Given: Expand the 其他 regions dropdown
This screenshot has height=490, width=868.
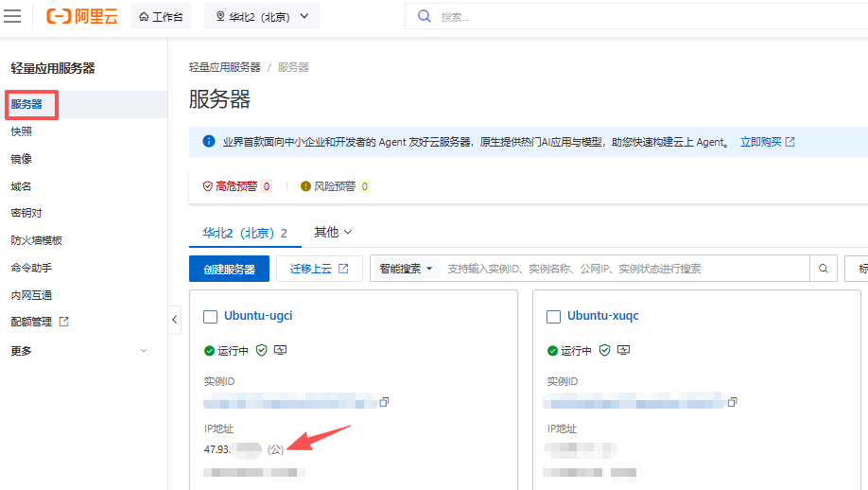Looking at the screenshot, I should point(333,232).
